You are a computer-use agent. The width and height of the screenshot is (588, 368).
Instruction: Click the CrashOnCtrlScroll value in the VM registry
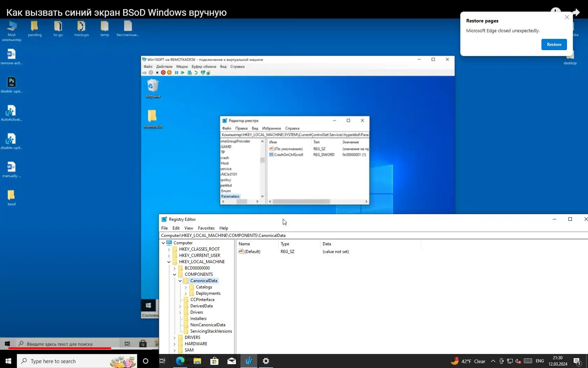(x=288, y=155)
